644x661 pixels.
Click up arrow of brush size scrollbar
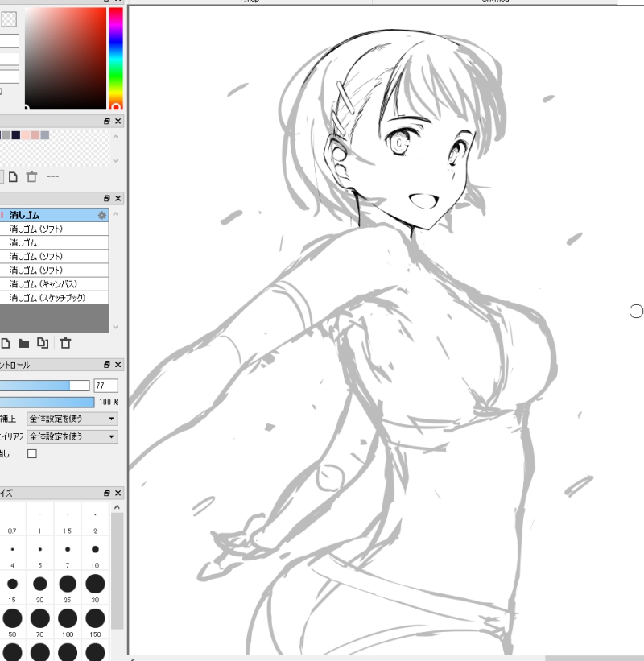pos(118,507)
